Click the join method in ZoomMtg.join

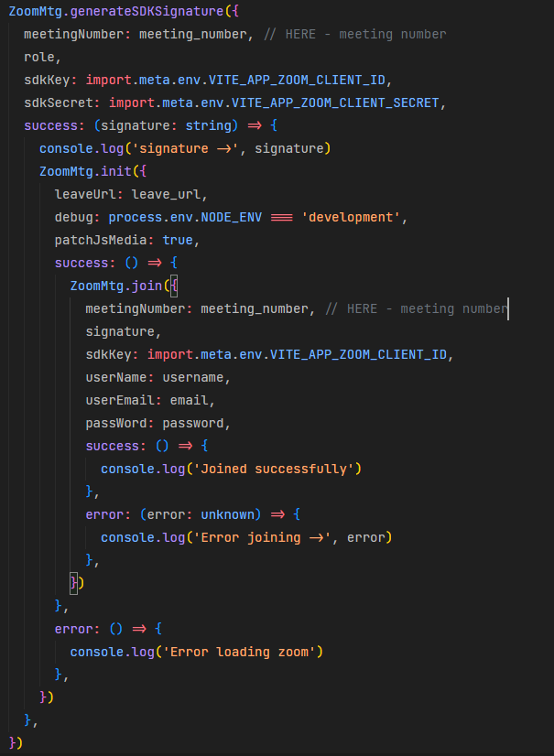click(x=147, y=286)
